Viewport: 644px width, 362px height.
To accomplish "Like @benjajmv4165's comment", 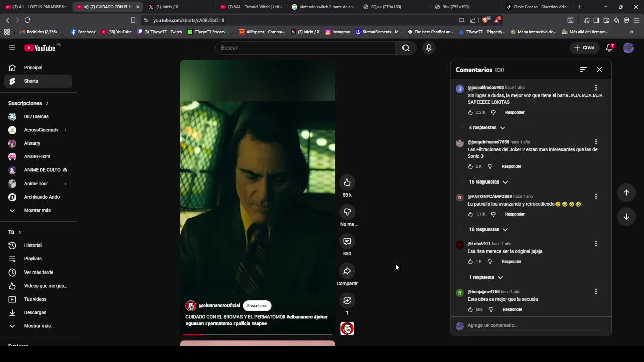I will tap(470, 309).
